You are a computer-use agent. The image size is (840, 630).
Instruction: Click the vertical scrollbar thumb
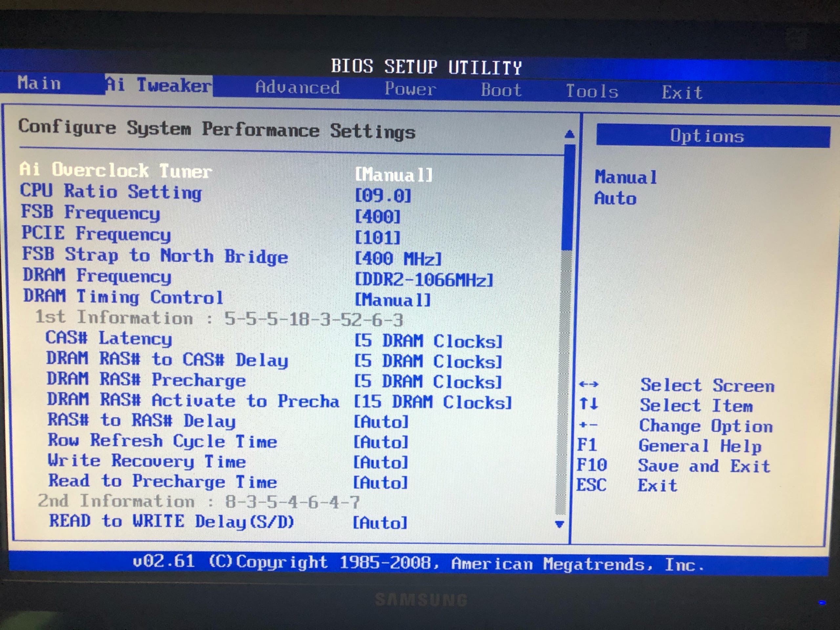568,198
